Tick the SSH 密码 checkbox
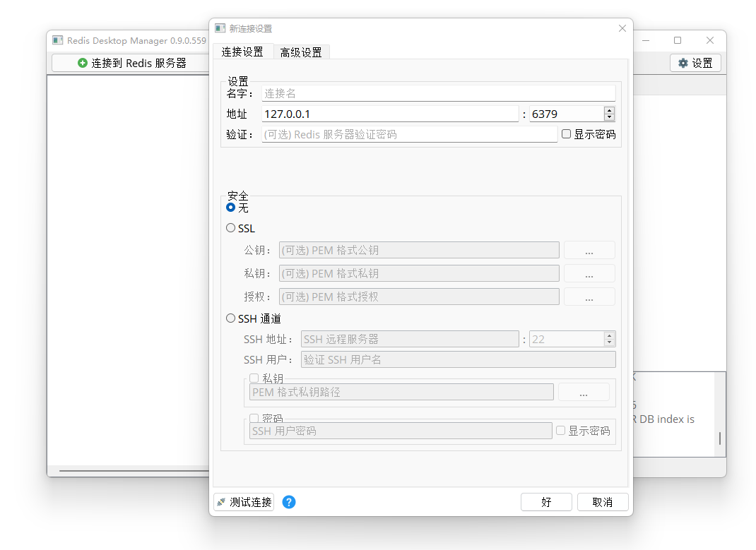The image size is (756, 550). [x=254, y=417]
